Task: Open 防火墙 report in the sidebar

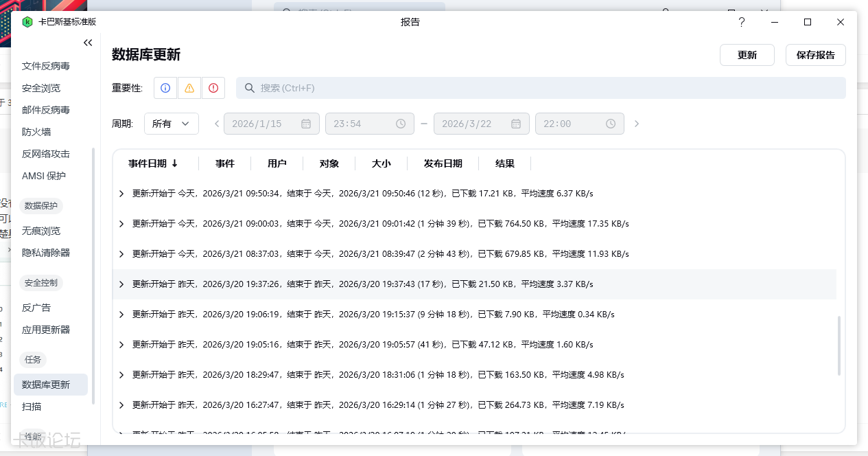Action: (x=36, y=132)
